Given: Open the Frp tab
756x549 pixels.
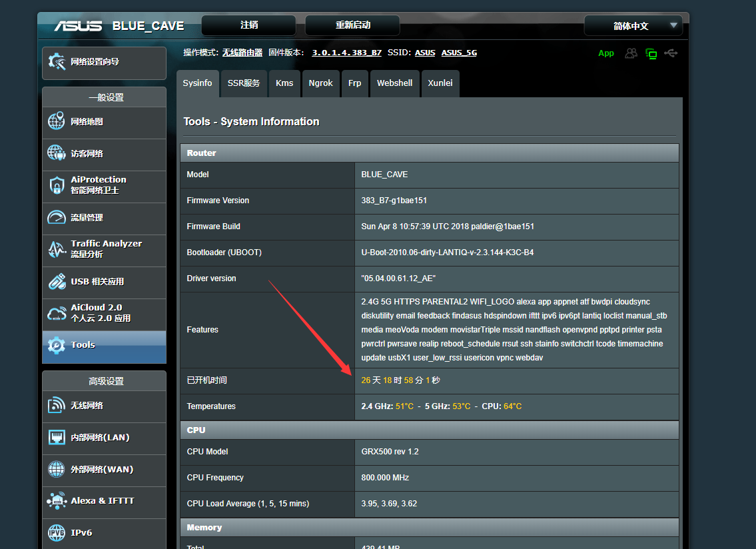Looking at the screenshot, I should click(x=355, y=83).
